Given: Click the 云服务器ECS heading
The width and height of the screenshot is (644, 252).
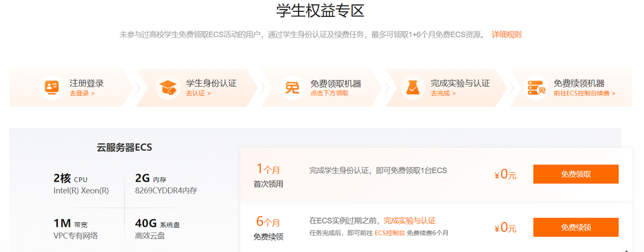Looking at the screenshot, I should pos(125,148).
